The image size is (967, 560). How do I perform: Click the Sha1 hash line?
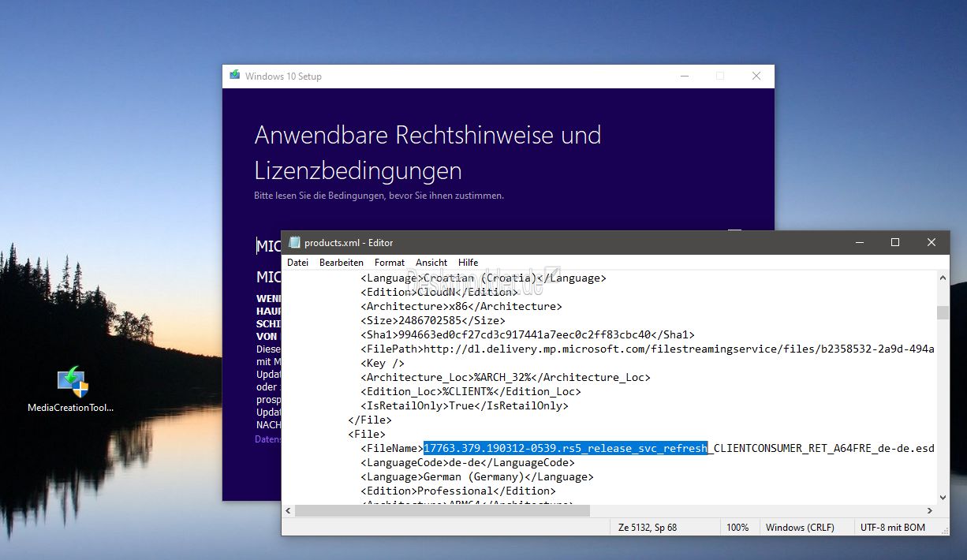tap(528, 334)
